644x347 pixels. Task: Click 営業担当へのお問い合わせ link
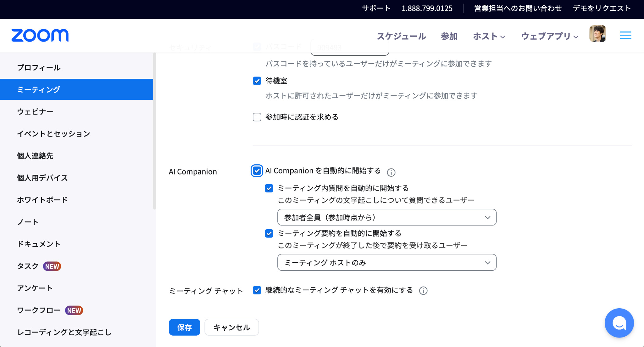click(x=518, y=8)
